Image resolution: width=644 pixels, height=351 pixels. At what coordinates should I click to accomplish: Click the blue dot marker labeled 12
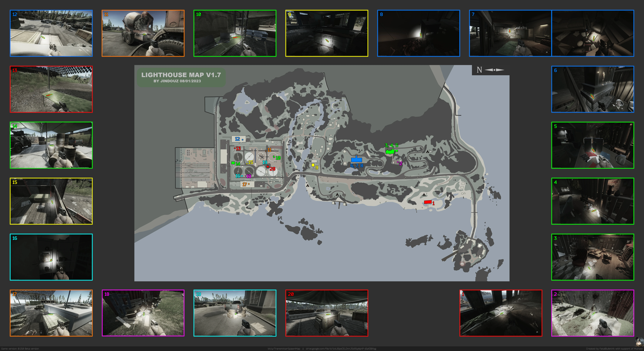pyautogui.click(x=243, y=140)
